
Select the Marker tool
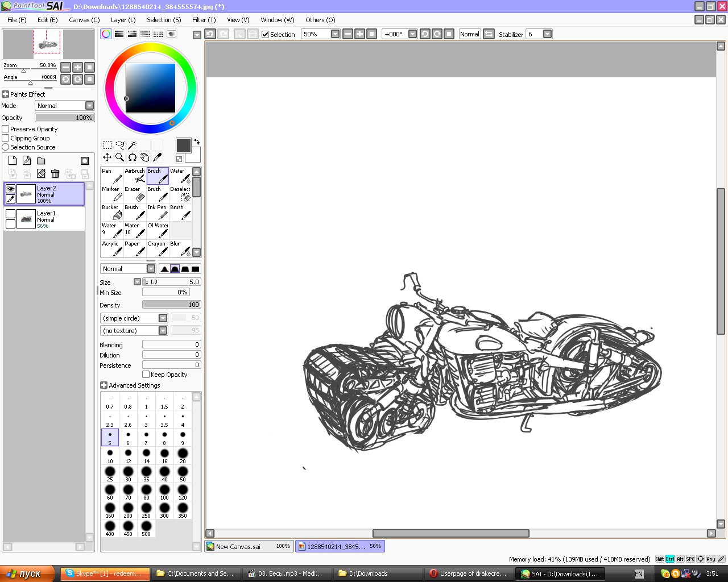(112, 194)
